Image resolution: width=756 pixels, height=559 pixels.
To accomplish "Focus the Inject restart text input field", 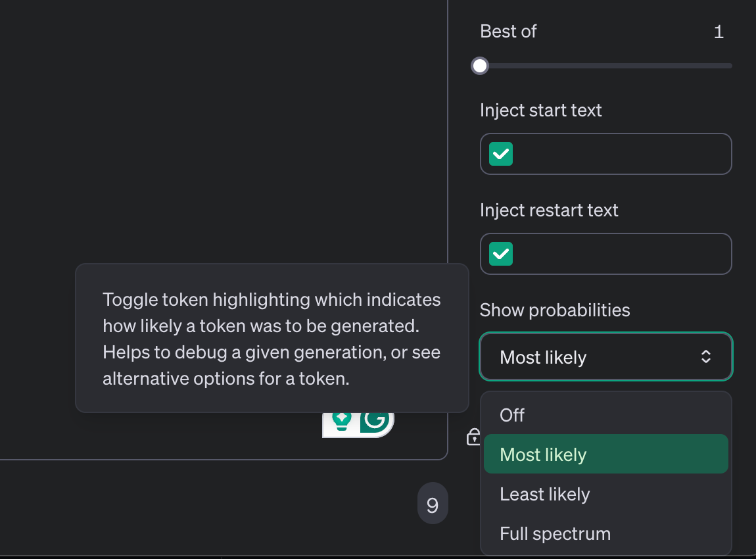I will pyautogui.click(x=618, y=254).
